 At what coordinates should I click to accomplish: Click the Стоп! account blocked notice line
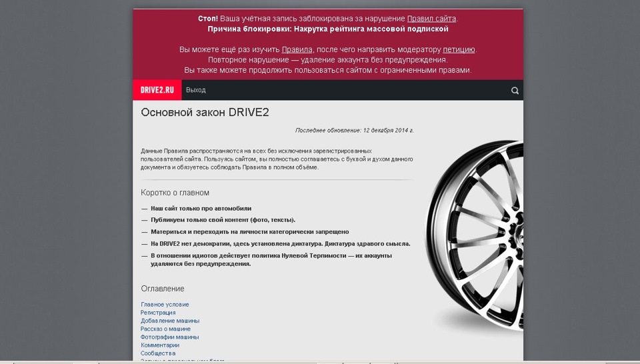point(328,19)
